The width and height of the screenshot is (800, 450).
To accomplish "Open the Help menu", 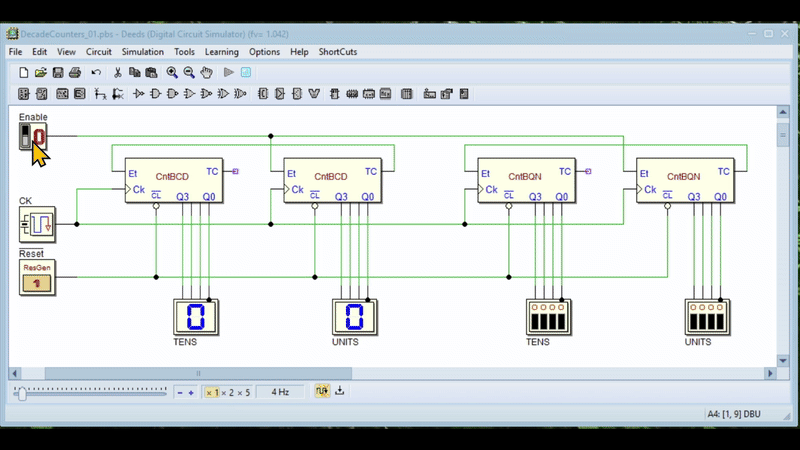I will (x=299, y=52).
